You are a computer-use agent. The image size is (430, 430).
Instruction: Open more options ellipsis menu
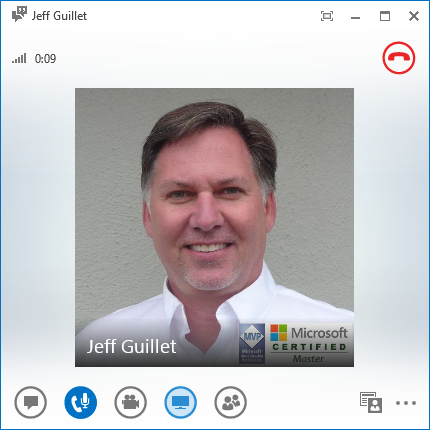tap(406, 403)
